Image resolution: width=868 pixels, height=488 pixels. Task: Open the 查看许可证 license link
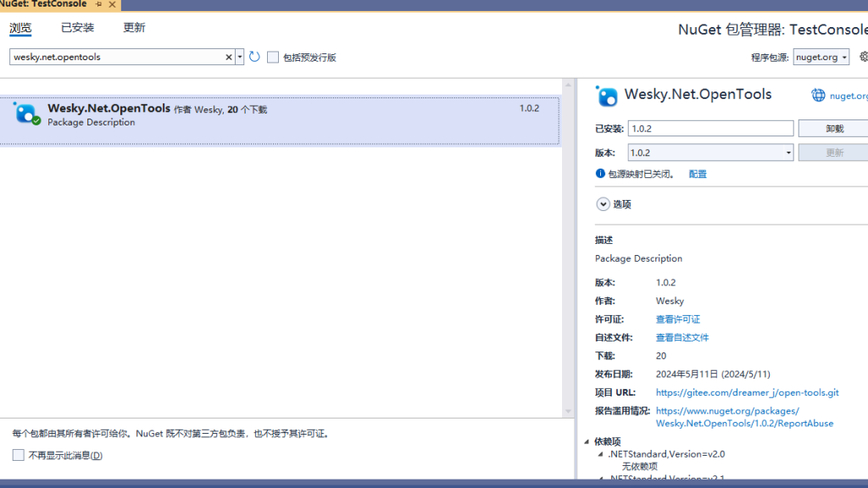677,319
